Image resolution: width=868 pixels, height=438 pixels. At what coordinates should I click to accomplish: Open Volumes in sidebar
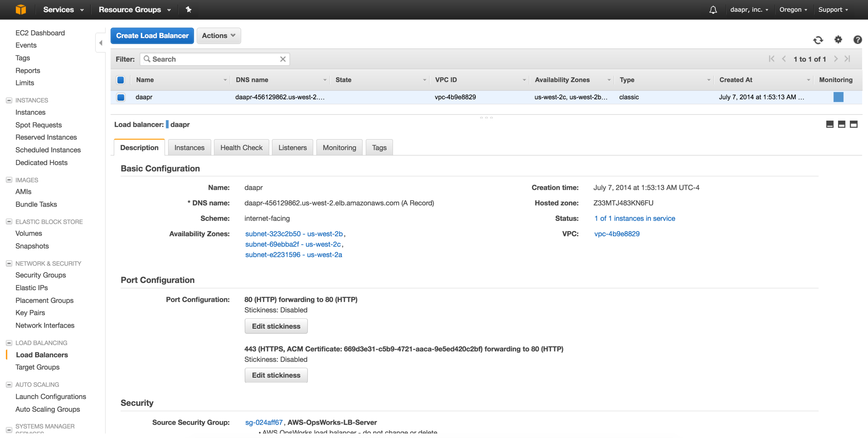coord(29,233)
